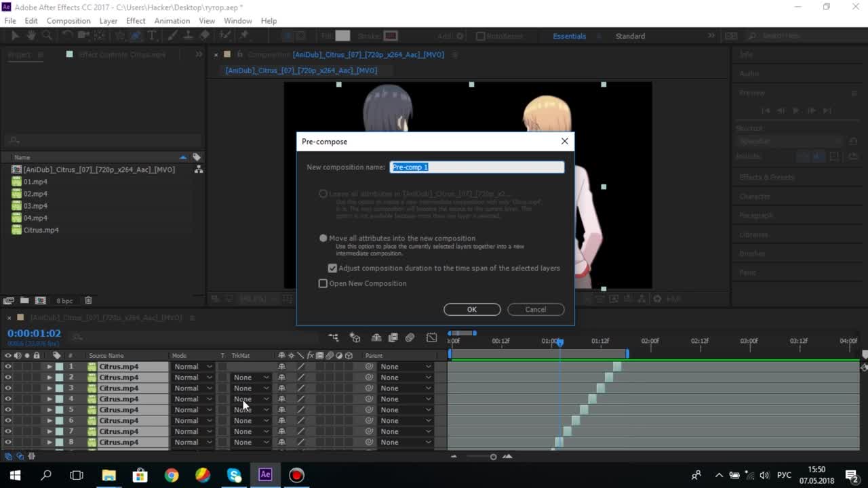Select the Rotation tool

[67, 36]
